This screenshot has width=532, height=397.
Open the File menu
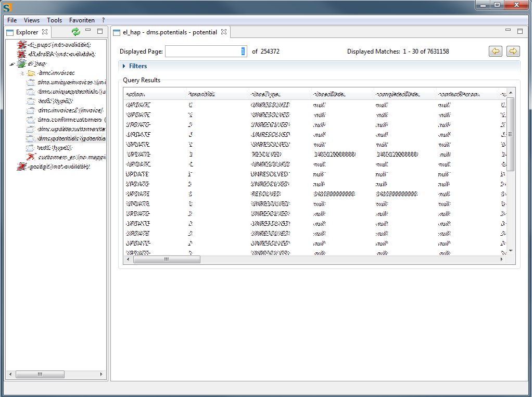[x=12, y=20]
